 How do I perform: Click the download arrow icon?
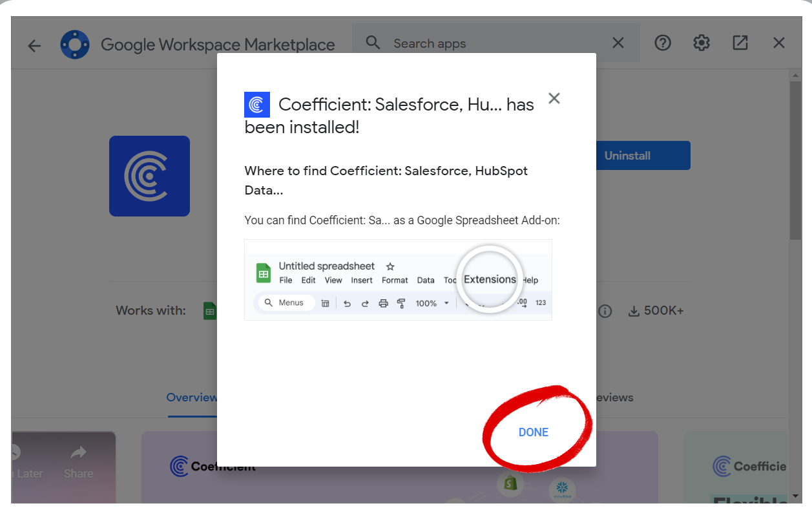pyautogui.click(x=634, y=312)
